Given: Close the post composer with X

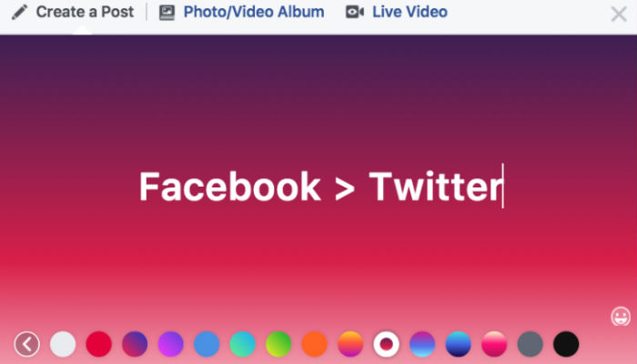Looking at the screenshot, I should tap(619, 15).
